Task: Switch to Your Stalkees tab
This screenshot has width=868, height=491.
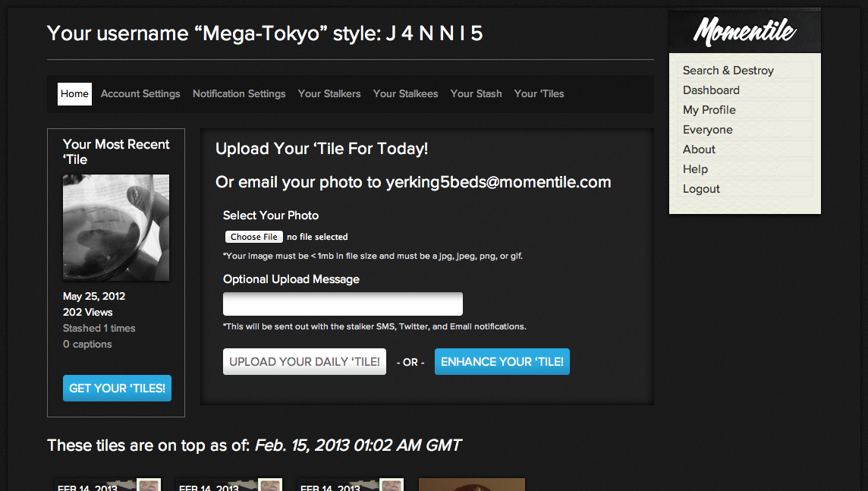Action: click(x=405, y=93)
